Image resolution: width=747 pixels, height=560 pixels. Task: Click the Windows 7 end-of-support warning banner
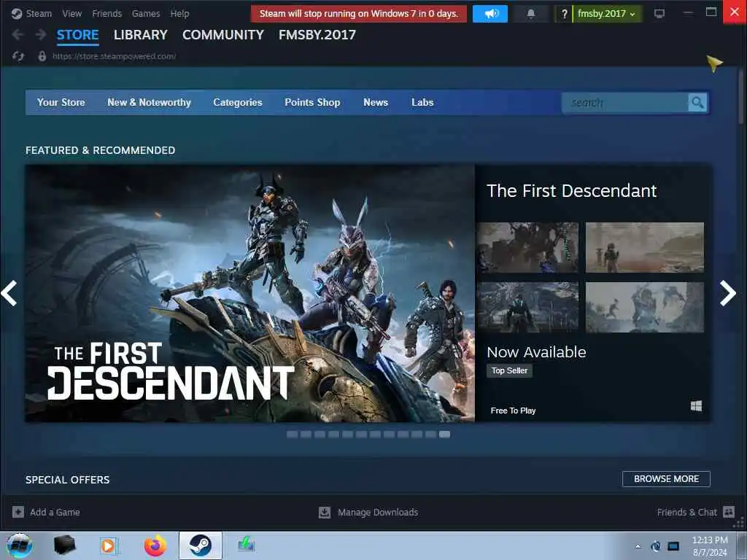coord(359,13)
